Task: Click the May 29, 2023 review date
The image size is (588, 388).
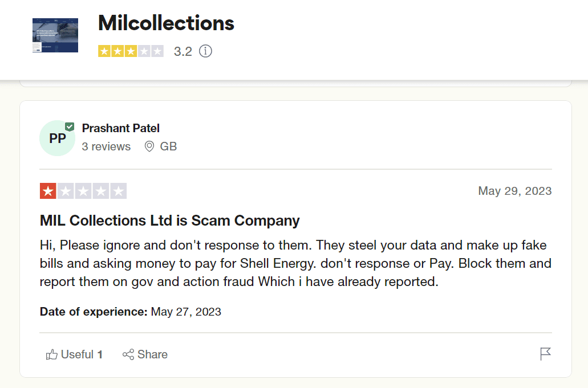Action: (515, 191)
